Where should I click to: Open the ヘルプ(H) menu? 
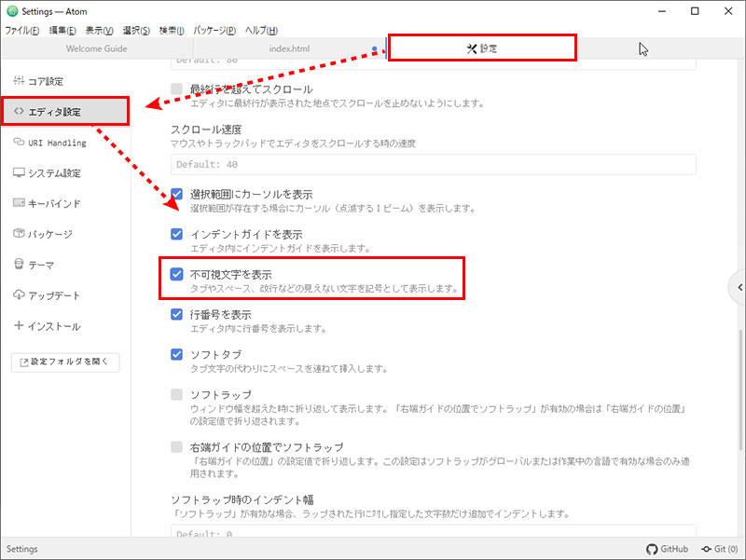[261, 31]
